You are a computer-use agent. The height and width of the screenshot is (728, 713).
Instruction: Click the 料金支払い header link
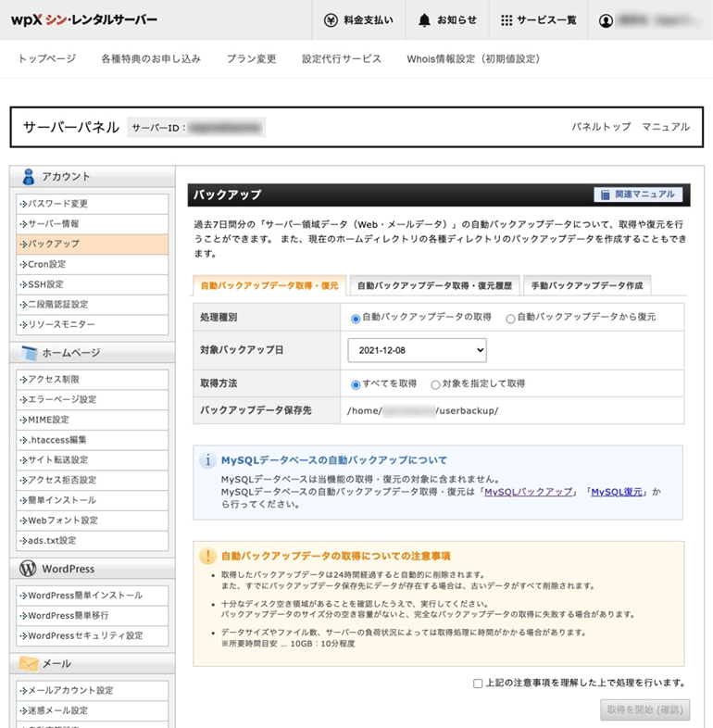[359, 20]
